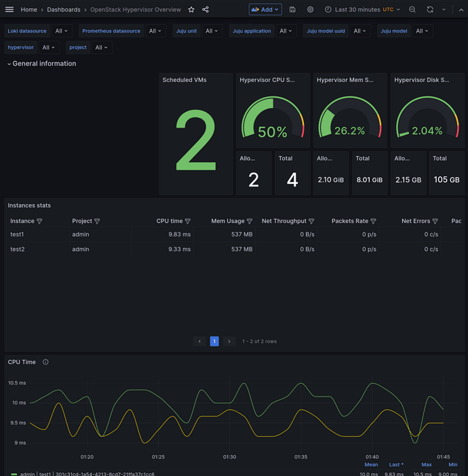The height and width of the screenshot is (476, 468).
Task: Show CPU Time panel info icon
Action: (45, 362)
